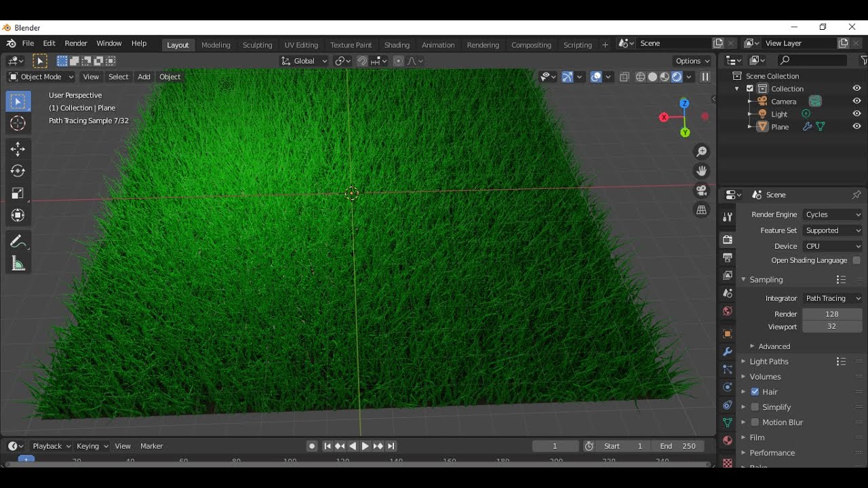Hide the Light in the outliner
The width and height of the screenshot is (868, 488).
(x=856, y=114)
